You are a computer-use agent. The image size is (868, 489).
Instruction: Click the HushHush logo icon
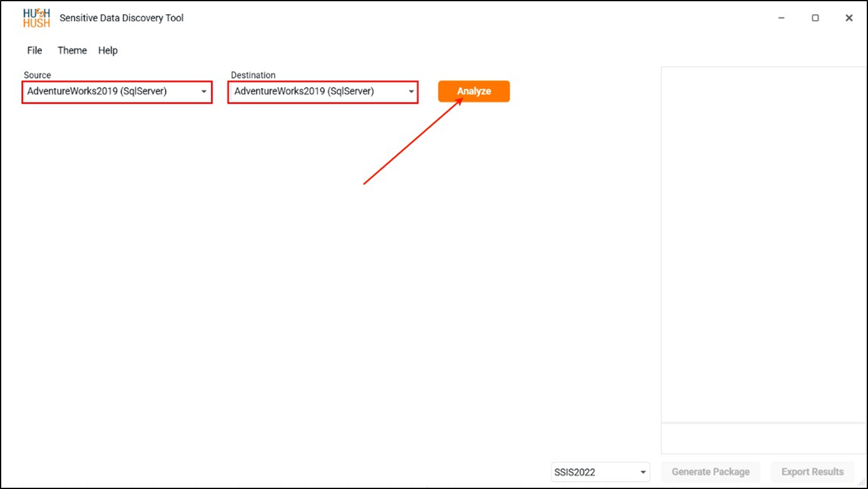point(36,18)
